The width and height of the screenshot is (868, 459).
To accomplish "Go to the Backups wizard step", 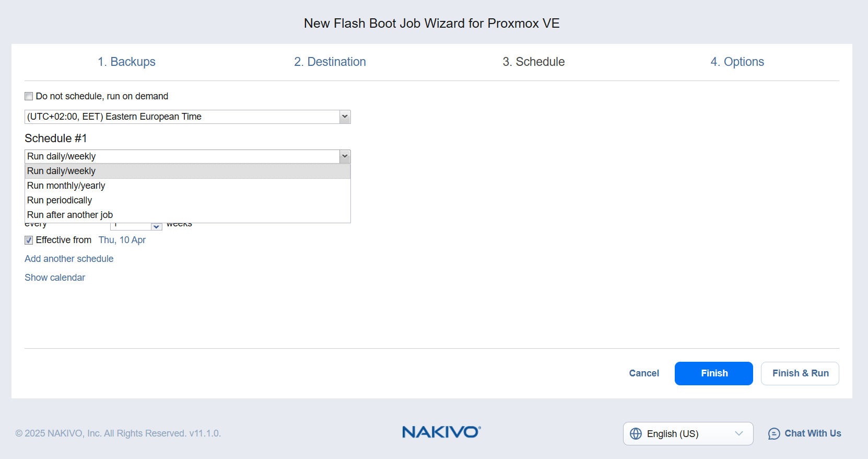I will (126, 62).
